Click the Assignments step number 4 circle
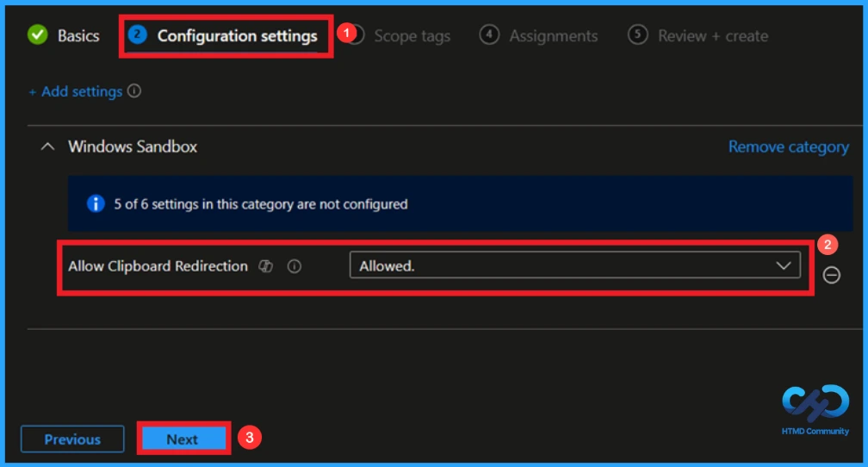 (489, 35)
